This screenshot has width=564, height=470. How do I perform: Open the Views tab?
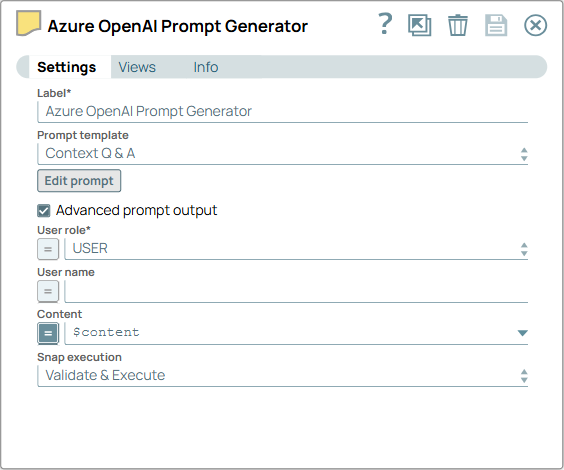137,67
